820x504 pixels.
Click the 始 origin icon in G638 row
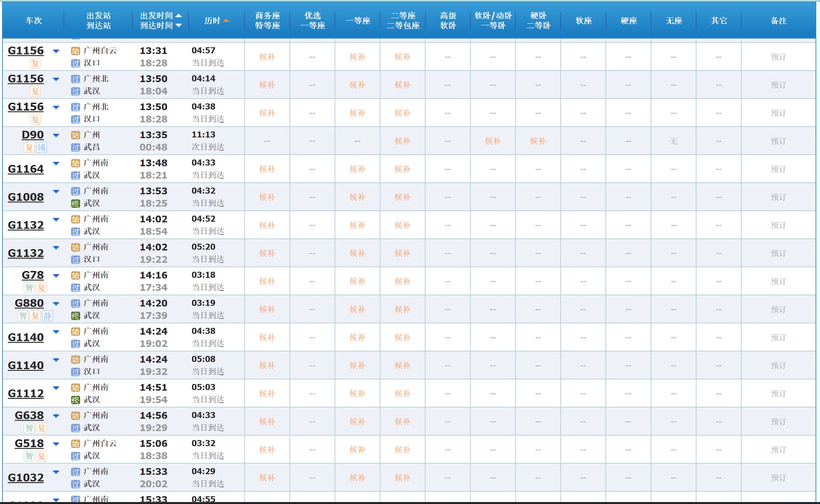[75, 415]
